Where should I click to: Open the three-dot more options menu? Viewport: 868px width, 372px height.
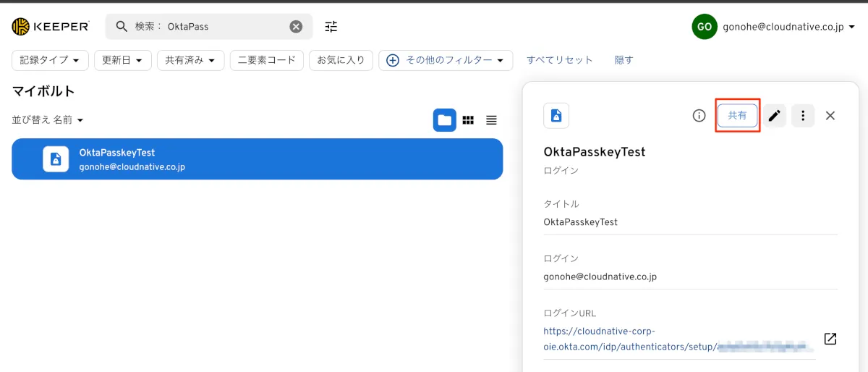tap(803, 116)
